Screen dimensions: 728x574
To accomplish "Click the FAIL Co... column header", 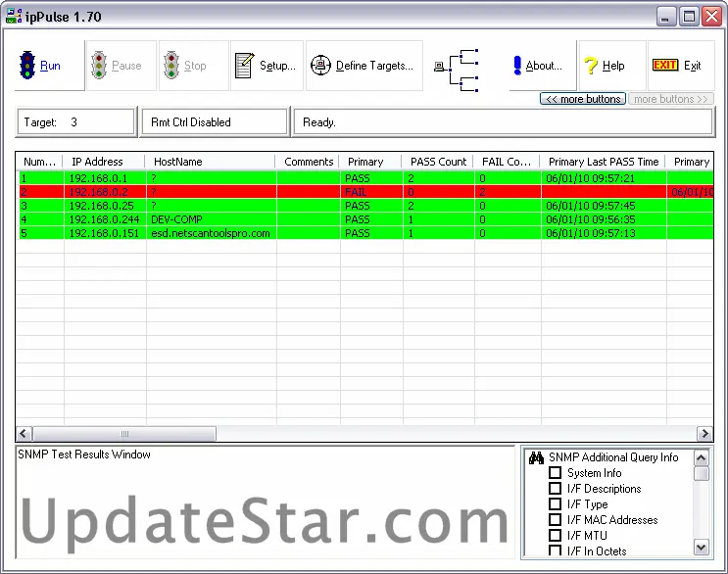I will tap(507, 162).
